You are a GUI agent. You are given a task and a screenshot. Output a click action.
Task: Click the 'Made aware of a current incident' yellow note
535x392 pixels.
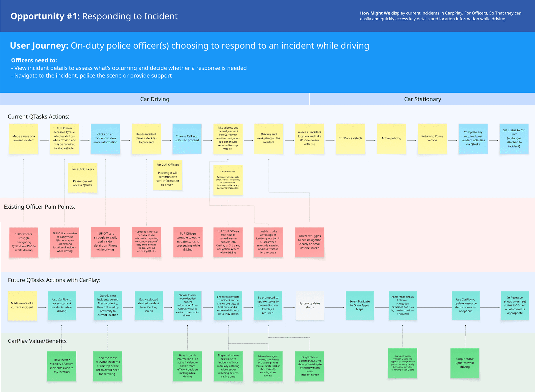point(24,138)
